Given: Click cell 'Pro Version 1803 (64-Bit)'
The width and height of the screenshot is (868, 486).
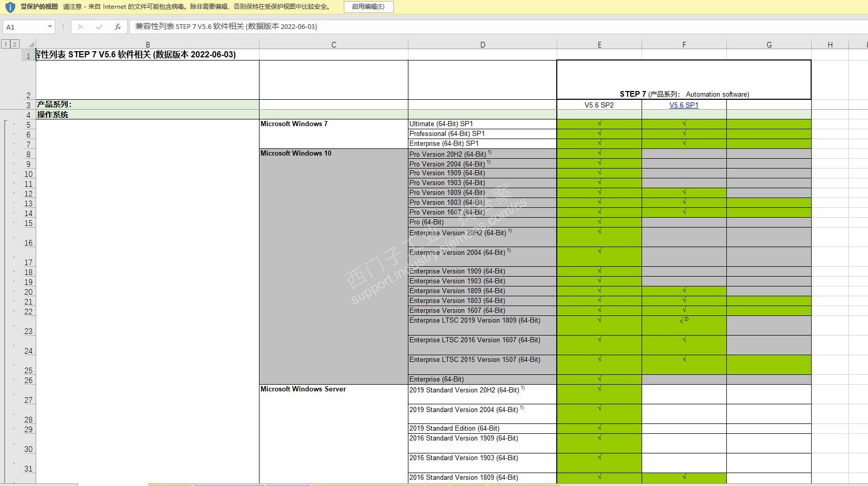Looking at the screenshot, I should pyautogui.click(x=482, y=203).
